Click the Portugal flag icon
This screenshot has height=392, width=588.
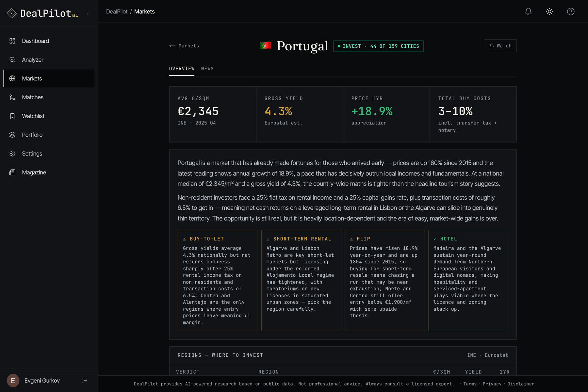coord(265,46)
